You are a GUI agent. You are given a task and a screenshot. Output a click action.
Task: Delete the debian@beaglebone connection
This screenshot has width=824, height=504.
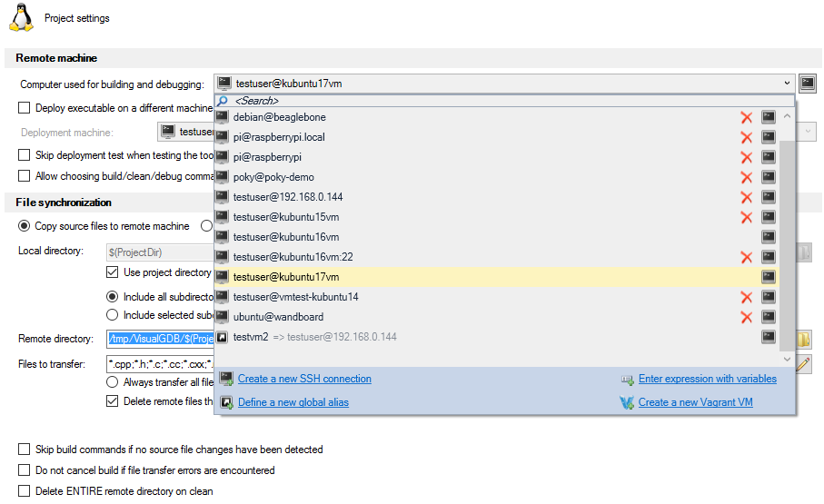point(746,117)
